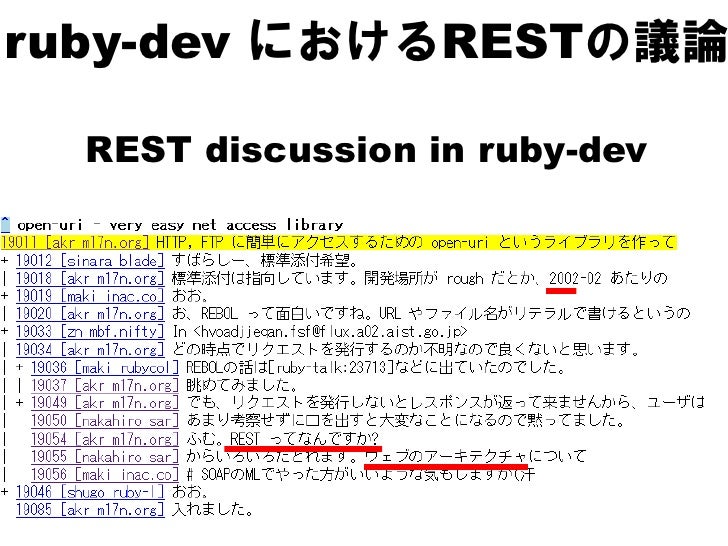The width and height of the screenshot is (728, 546).
Task: Open message 19033 by zn mbf.nifty
Action: coord(90,332)
